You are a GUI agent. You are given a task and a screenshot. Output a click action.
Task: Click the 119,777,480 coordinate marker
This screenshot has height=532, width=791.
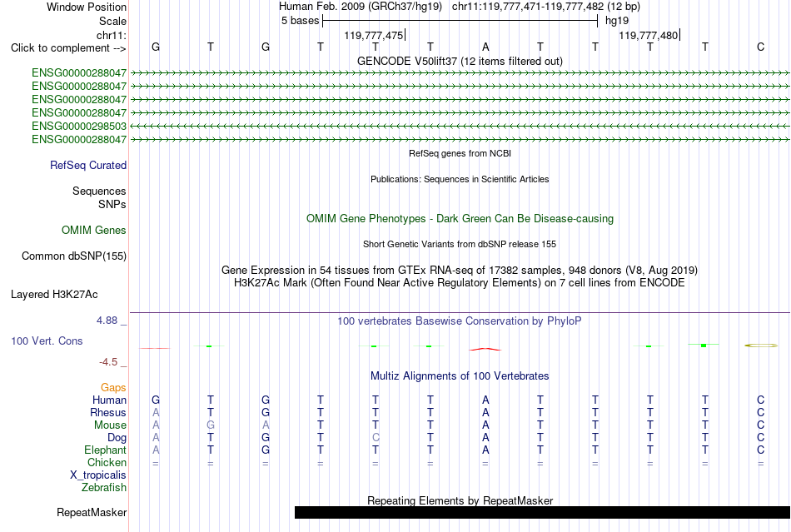tap(649, 35)
